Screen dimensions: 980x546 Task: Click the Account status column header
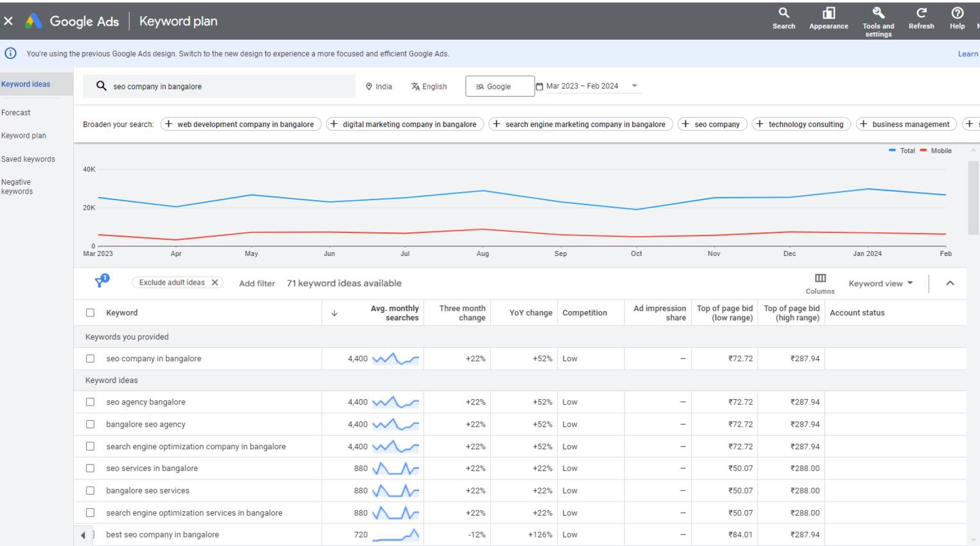[857, 313]
